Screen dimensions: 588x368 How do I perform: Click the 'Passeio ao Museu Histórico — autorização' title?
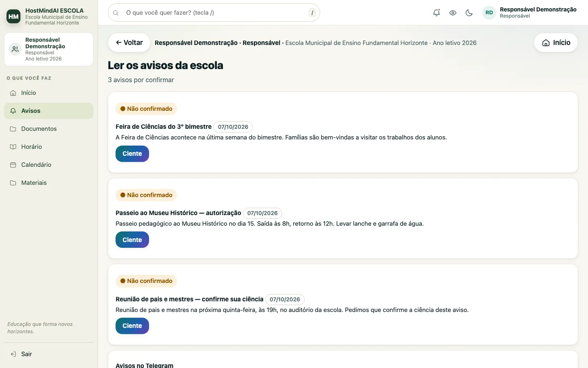click(178, 213)
